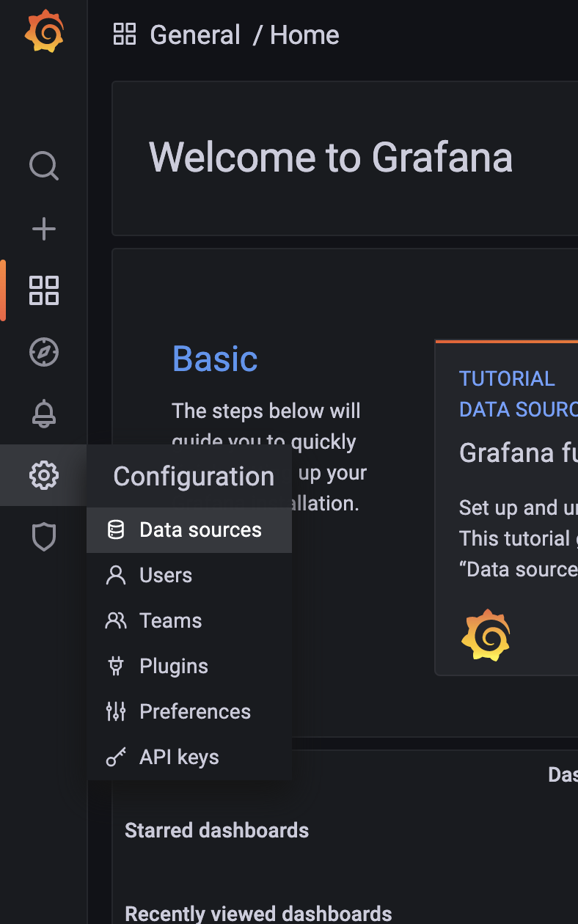Viewport: 578px width, 924px height.
Task: Select API keys menu entry
Action: tap(179, 758)
